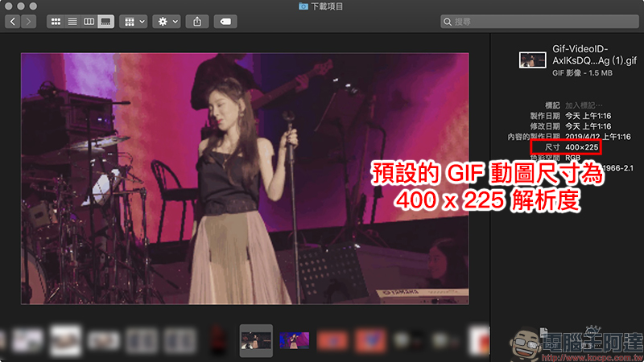This screenshot has width=644, height=362.
Task: Select the gallery view button
Action: point(105,22)
